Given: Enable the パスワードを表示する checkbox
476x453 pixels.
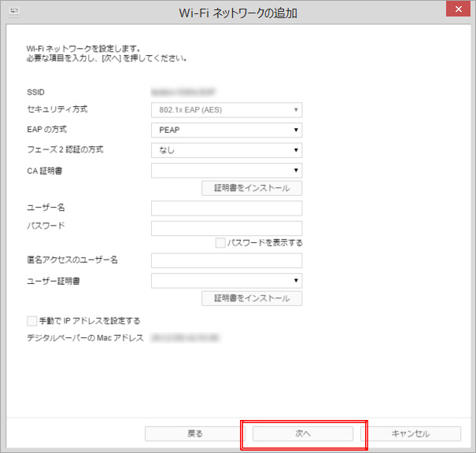Looking at the screenshot, I should [x=220, y=243].
